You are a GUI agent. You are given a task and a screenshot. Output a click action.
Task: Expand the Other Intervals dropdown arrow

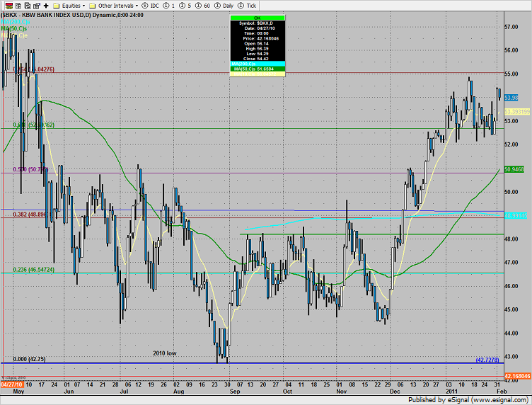137,6
